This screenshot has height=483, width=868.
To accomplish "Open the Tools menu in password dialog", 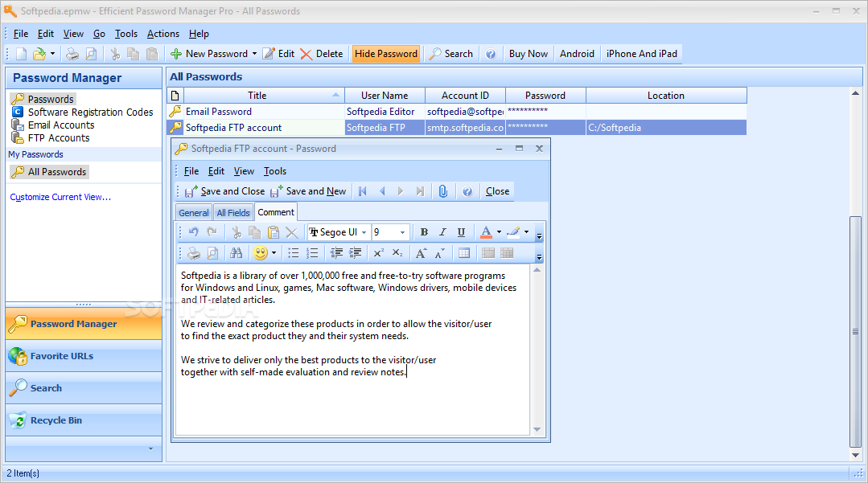I will tap(274, 171).
